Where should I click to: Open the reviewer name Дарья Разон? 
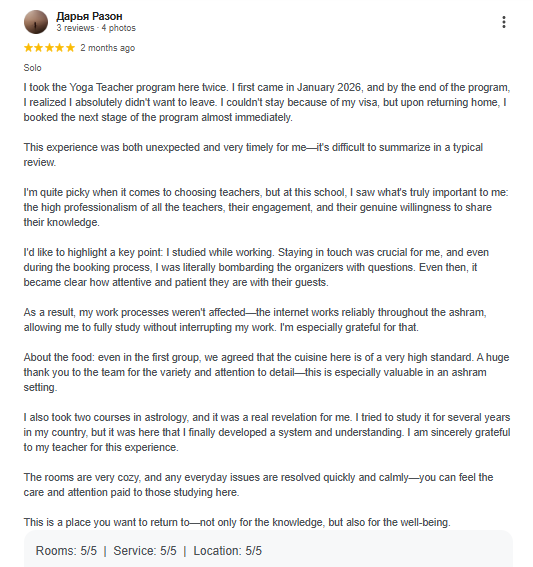point(89,16)
